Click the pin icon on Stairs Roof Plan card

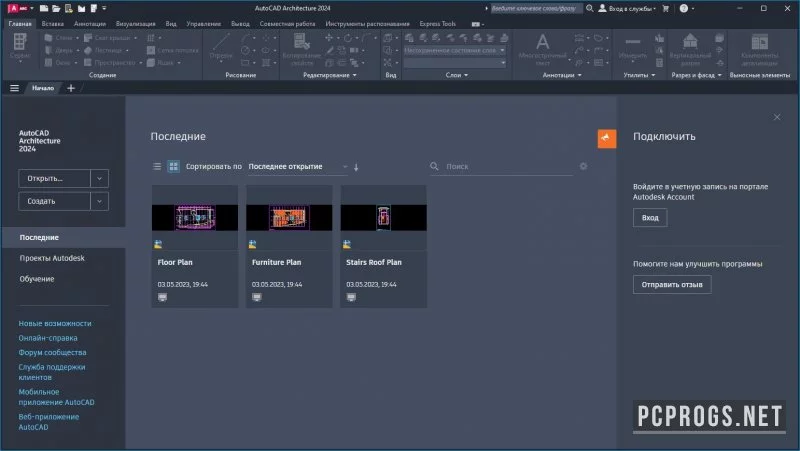click(x=347, y=244)
